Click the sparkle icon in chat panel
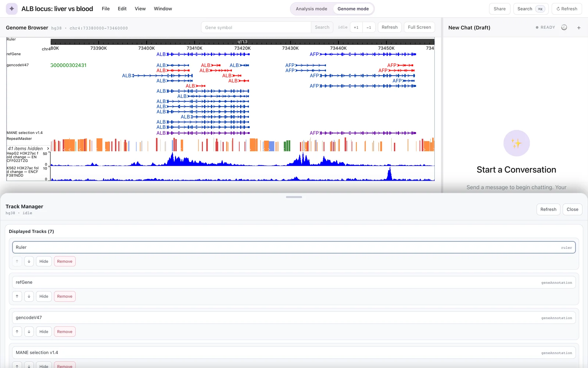The width and height of the screenshot is (588, 368). pyautogui.click(x=516, y=143)
